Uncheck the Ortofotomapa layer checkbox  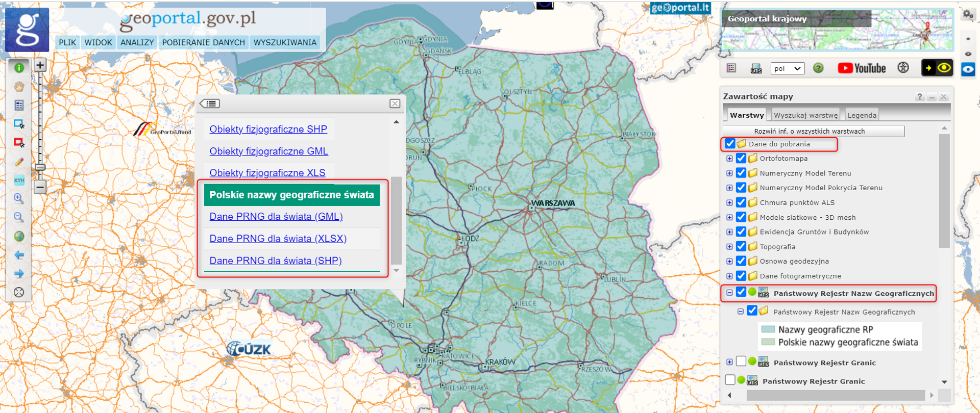coord(741,159)
